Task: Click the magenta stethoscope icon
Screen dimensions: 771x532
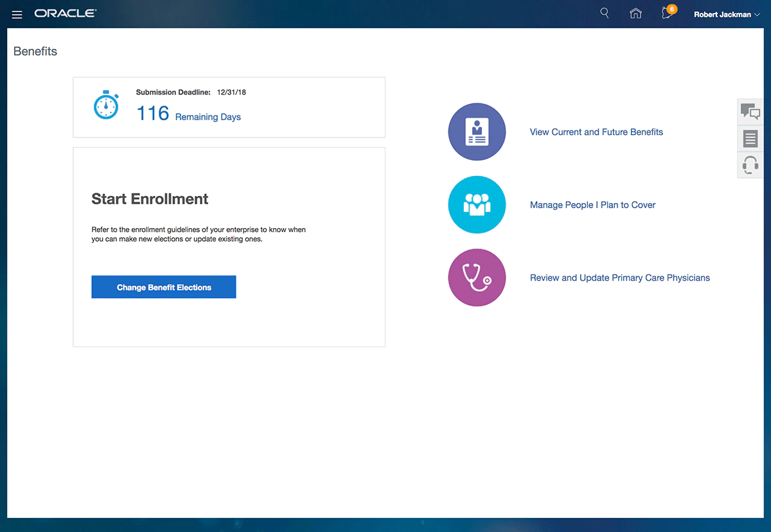Action: (477, 278)
